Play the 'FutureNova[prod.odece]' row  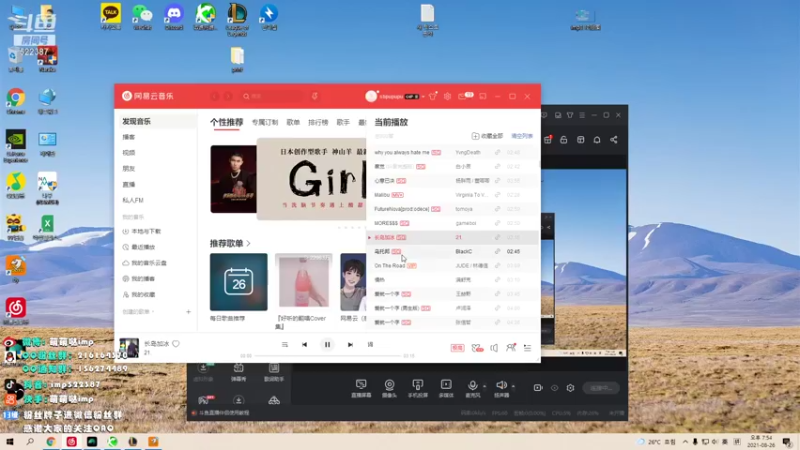click(452, 209)
